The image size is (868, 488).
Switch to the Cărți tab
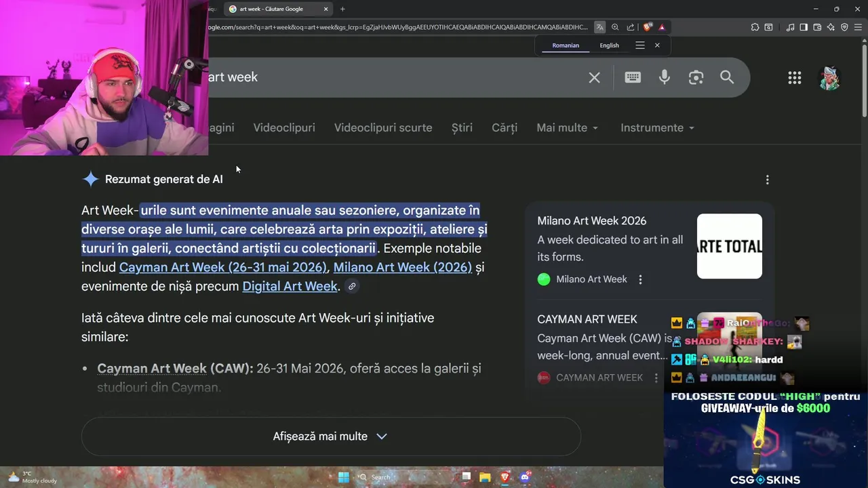point(505,127)
